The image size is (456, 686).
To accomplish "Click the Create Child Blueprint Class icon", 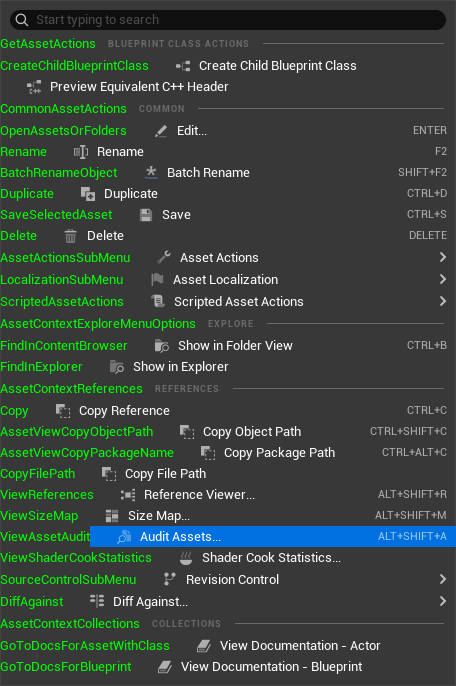I will pyautogui.click(x=183, y=66).
